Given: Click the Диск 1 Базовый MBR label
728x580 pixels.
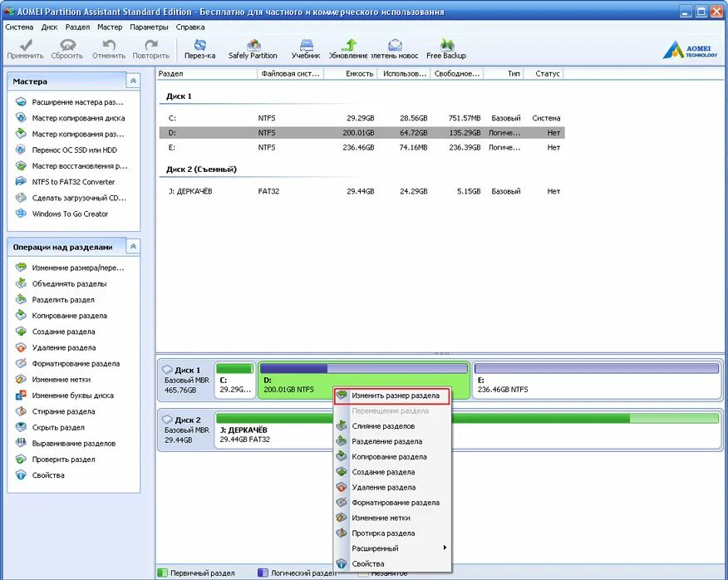Looking at the screenshot, I should [x=185, y=381].
